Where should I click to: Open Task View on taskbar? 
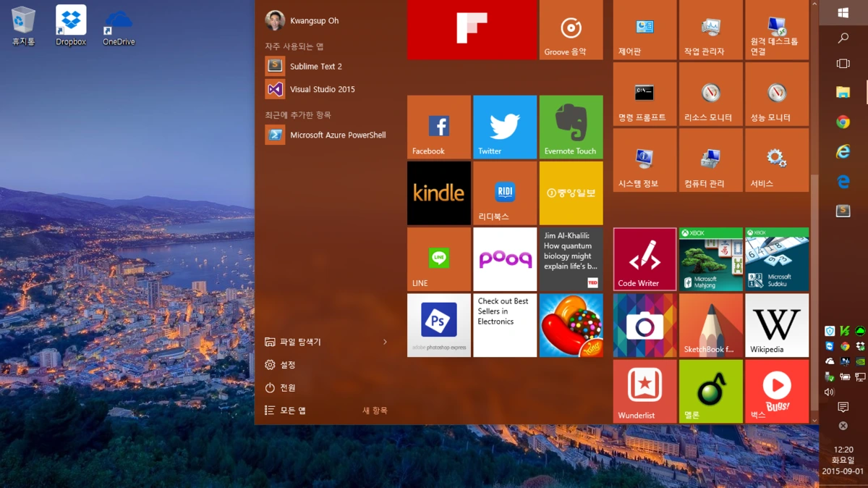pos(843,64)
